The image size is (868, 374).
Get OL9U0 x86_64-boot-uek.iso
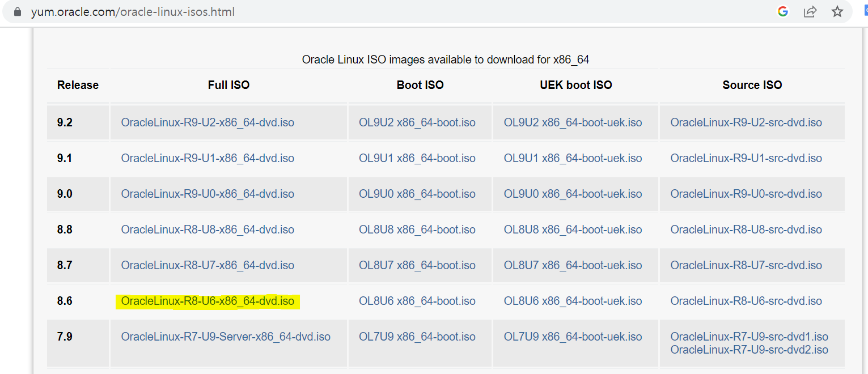coord(573,194)
